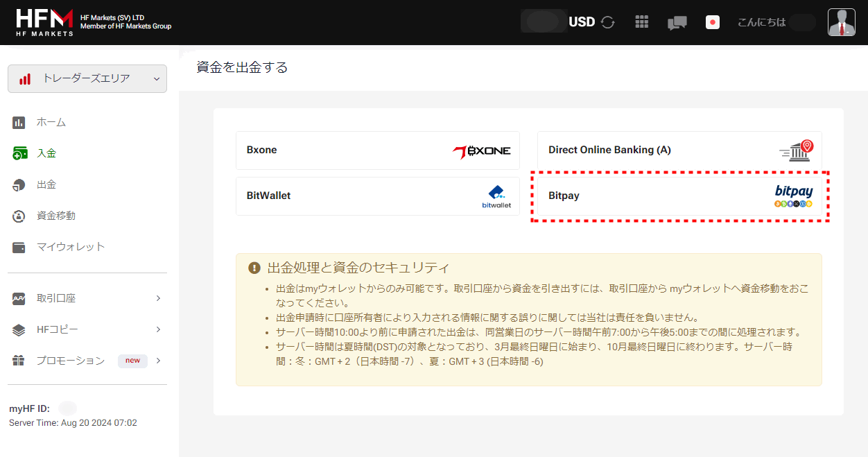Click the 資金移動 transfer icon

point(19,216)
